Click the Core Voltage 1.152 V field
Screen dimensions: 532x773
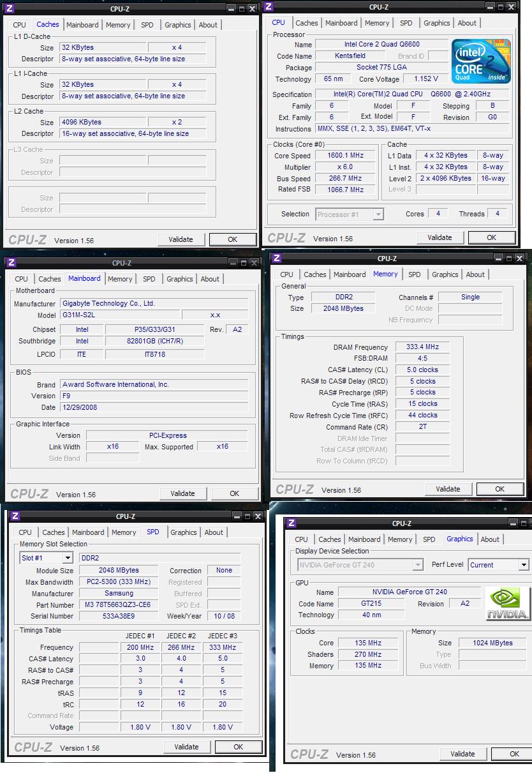(426, 79)
